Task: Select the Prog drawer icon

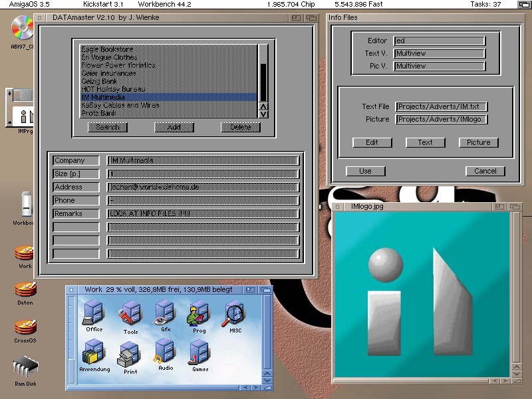Action: pos(199,314)
